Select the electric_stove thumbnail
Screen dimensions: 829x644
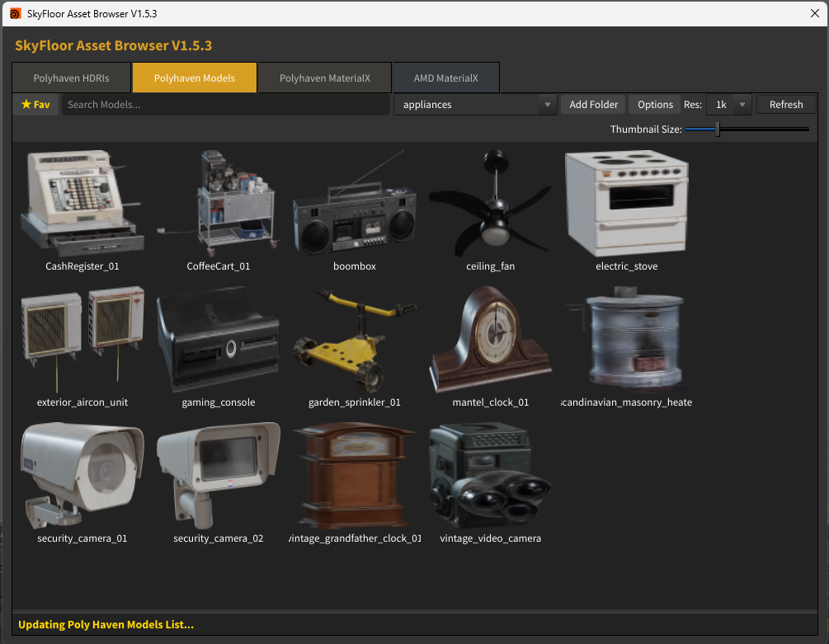(627, 203)
